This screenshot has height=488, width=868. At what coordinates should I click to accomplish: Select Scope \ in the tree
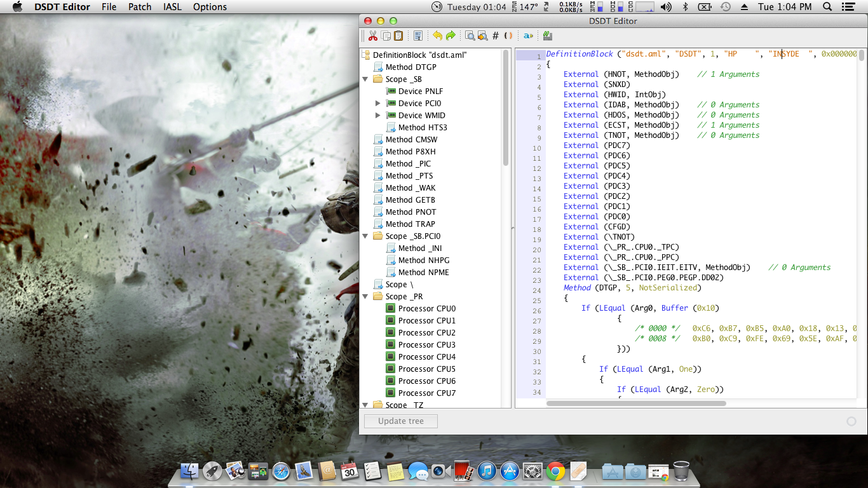[x=399, y=284]
